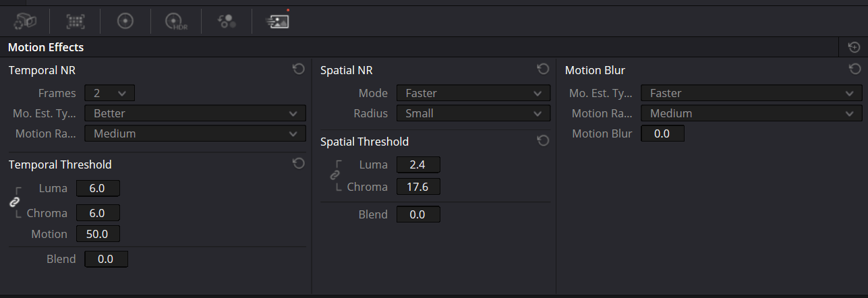Reset all Motion Effects settings
The image size is (868, 298).
point(854,47)
